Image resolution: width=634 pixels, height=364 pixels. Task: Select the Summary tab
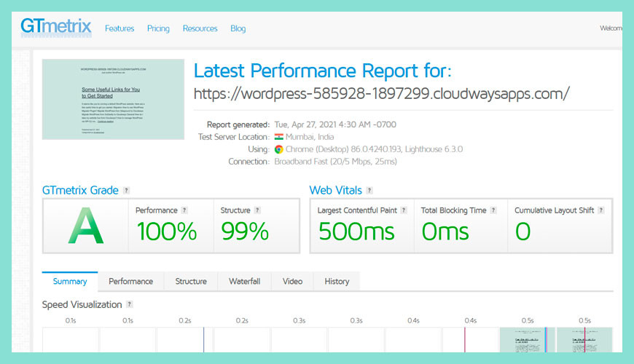70,281
